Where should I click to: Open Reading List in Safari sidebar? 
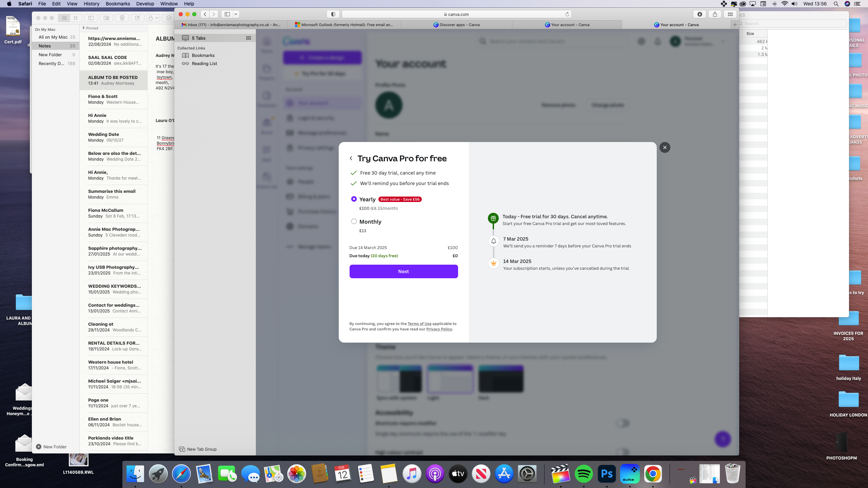(x=204, y=63)
